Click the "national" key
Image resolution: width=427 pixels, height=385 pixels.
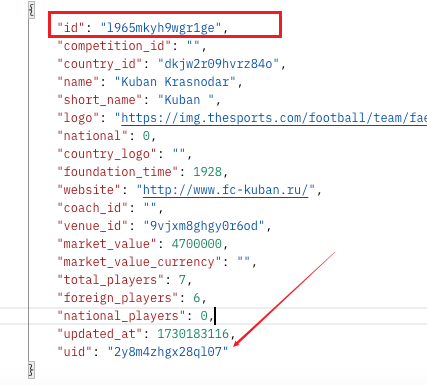click(92, 136)
